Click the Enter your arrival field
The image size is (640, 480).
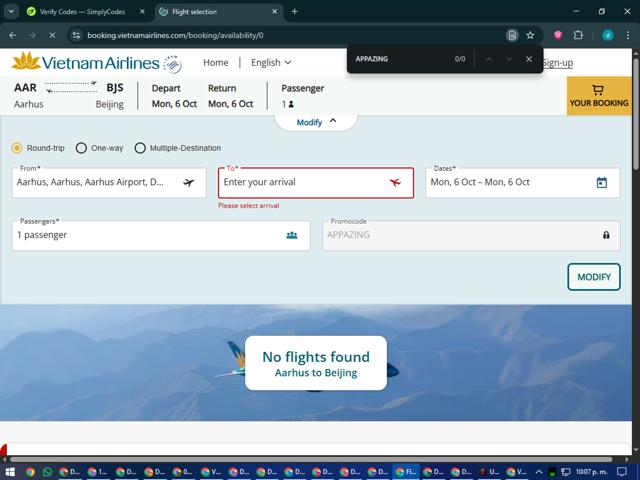tap(316, 183)
